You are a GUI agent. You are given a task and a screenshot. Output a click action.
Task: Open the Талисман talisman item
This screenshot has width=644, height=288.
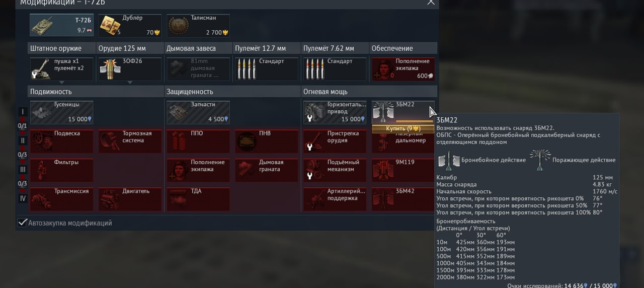198,25
